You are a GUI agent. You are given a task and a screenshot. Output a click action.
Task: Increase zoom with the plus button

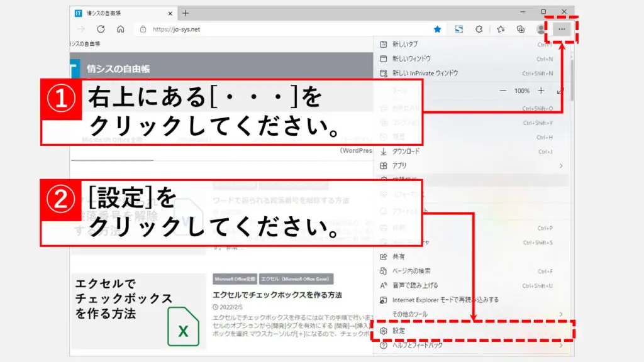click(x=541, y=91)
